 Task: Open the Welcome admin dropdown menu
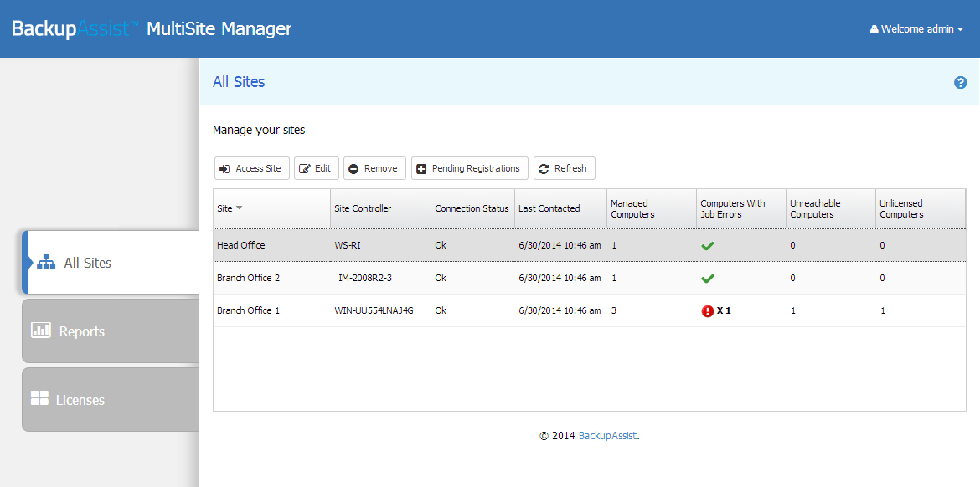[x=917, y=29]
